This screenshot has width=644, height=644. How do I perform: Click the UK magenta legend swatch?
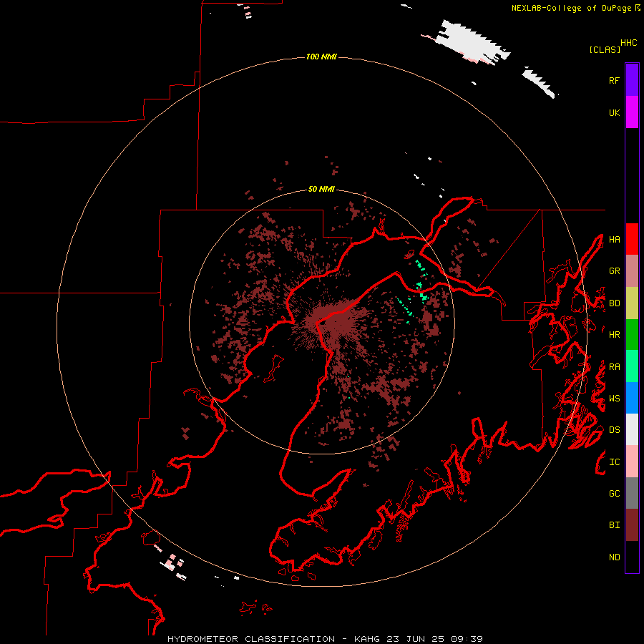click(x=632, y=112)
